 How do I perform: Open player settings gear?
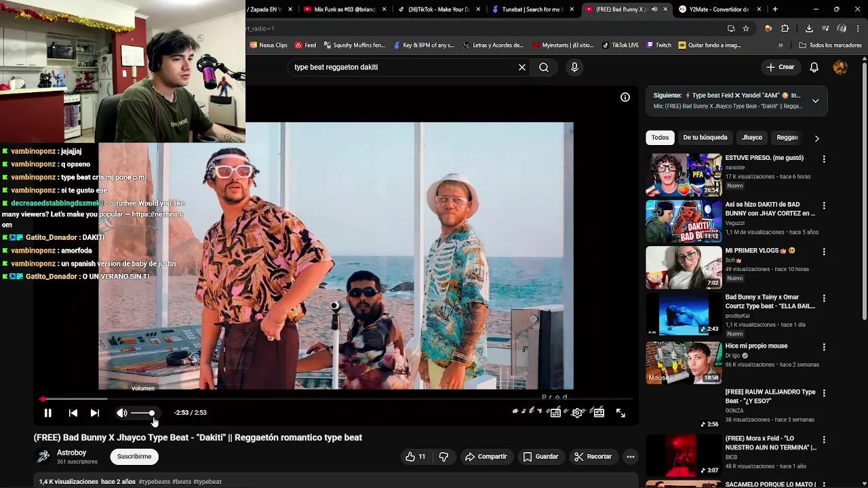tap(577, 413)
